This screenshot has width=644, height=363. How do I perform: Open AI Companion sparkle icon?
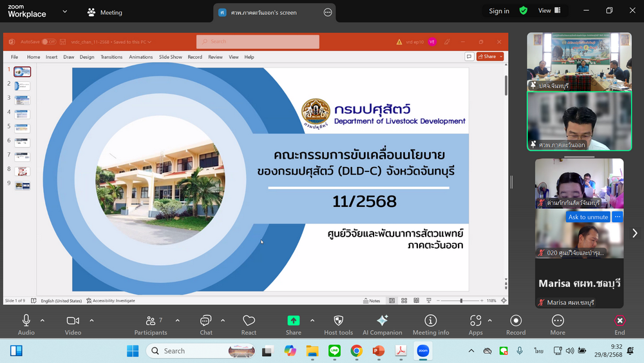point(383,325)
